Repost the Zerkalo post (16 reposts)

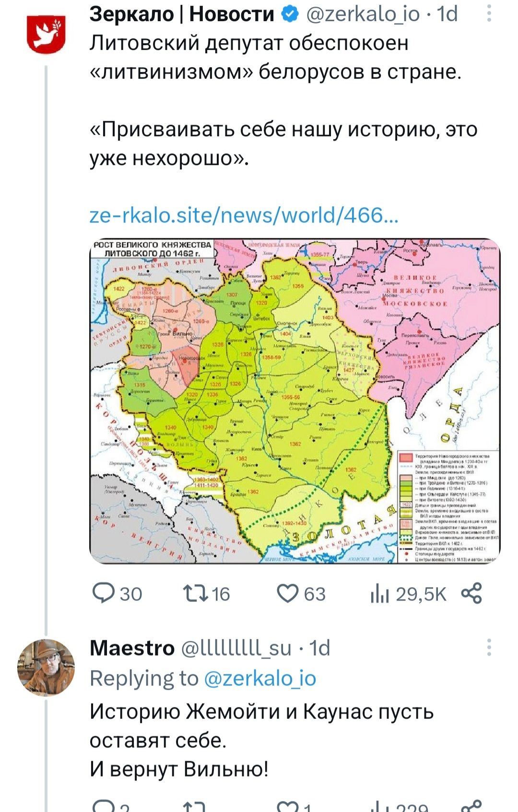click(x=207, y=594)
